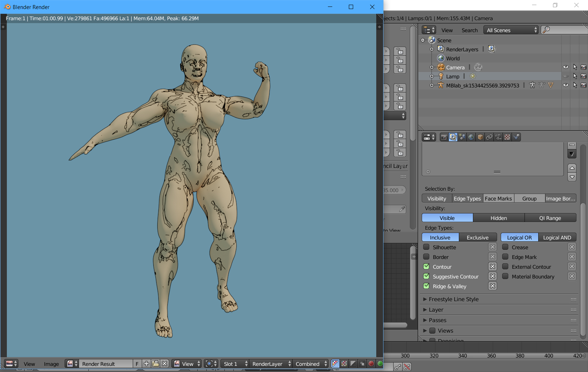Open the Render properties tab (camera icon)

(444, 137)
